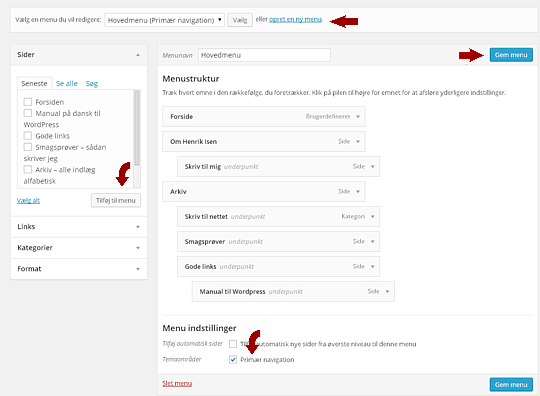Expand the Skriv til mig item arrow
The height and width of the screenshot is (396, 540).
click(372, 166)
